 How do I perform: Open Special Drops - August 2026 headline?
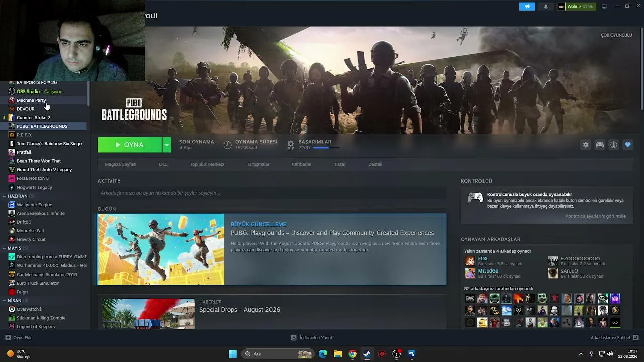(x=239, y=310)
